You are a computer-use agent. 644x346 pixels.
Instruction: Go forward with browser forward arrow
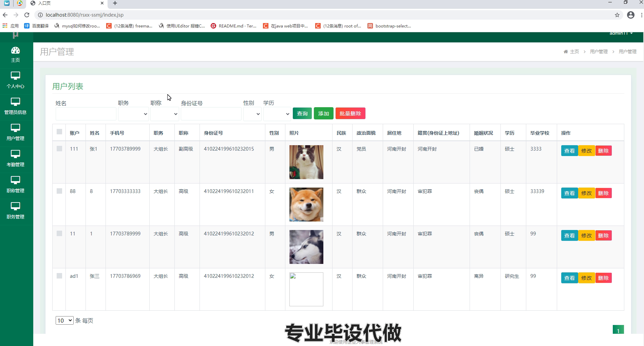point(16,15)
